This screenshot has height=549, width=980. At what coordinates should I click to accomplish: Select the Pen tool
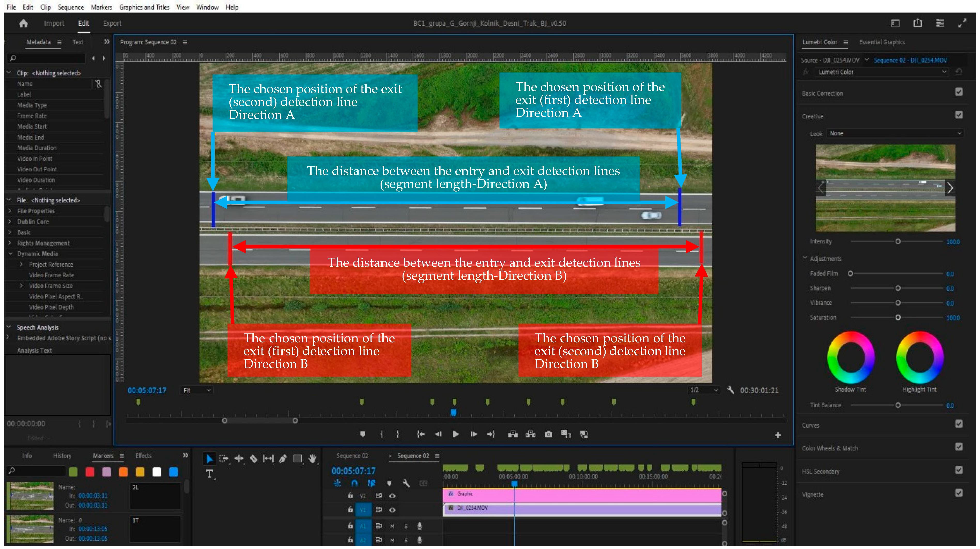point(283,459)
